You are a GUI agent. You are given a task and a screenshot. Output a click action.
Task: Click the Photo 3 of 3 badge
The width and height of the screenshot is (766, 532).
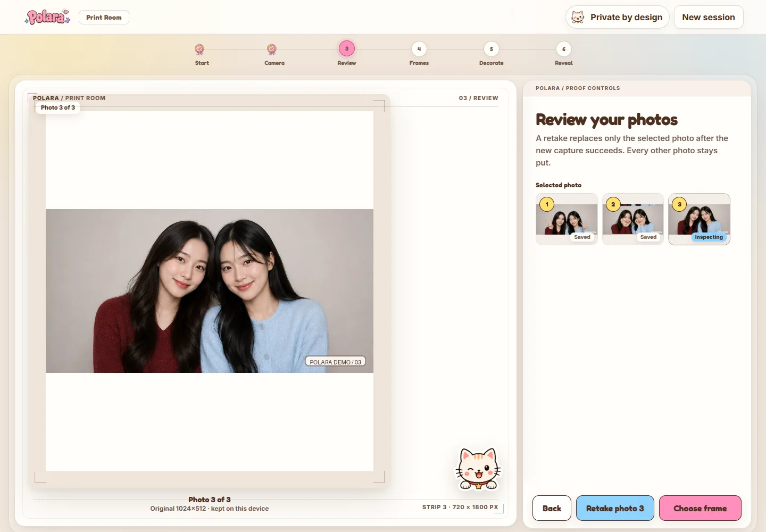58,107
